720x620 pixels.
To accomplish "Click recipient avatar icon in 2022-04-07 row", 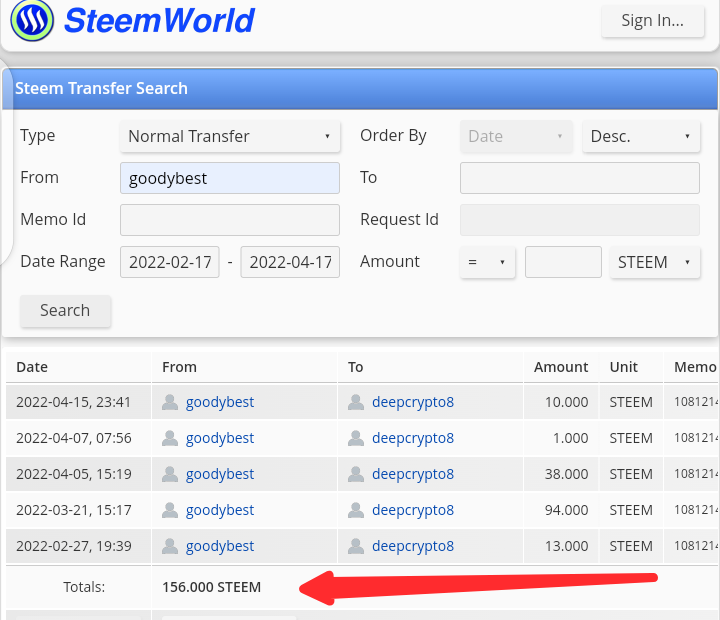I will [x=356, y=438].
